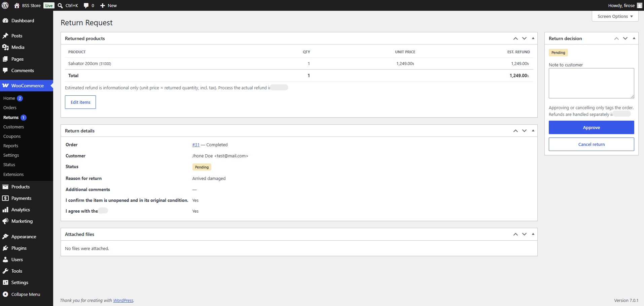Image resolution: width=644 pixels, height=306 pixels.
Task: Click the Posts pin icon
Action: point(5,36)
